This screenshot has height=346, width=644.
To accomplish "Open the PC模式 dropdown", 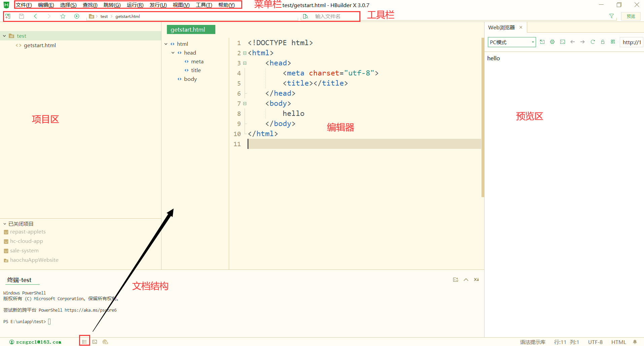I will (512, 42).
